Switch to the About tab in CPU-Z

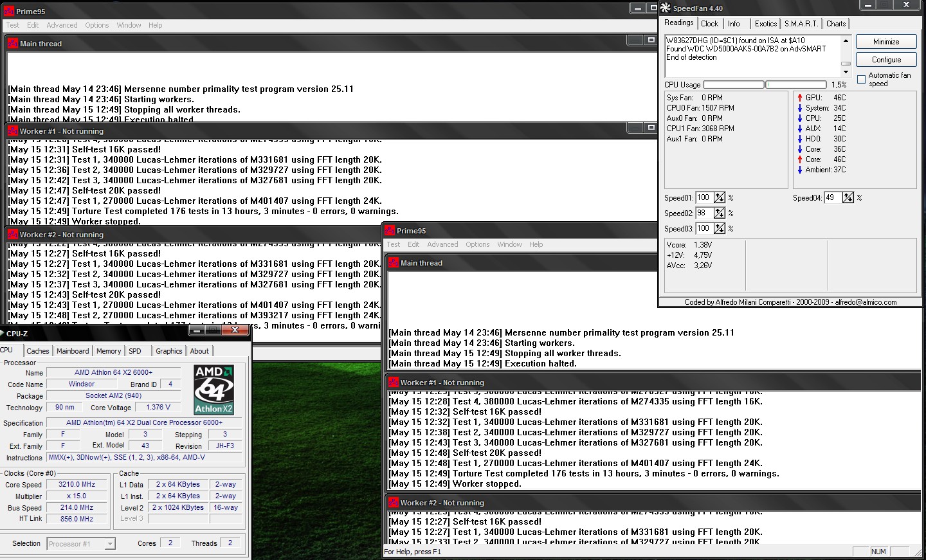tap(199, 351)
